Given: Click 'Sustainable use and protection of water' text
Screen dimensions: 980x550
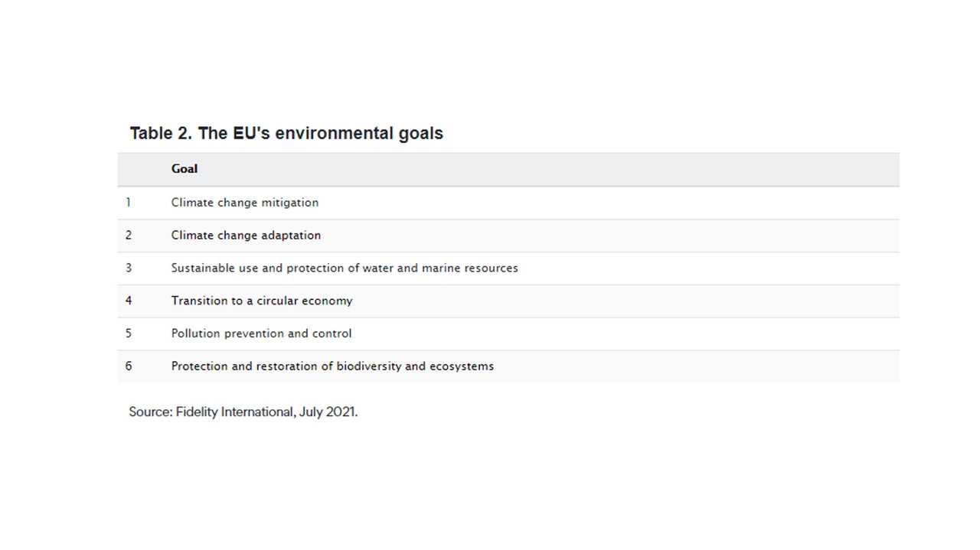Looking at the screenshot, I should [280, 268].
